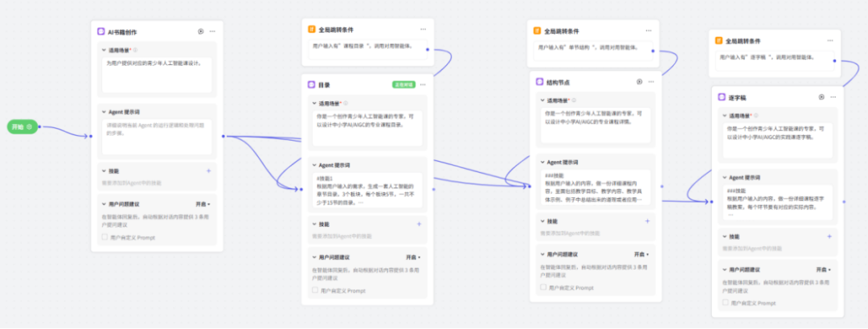
Task: Enable 用户自定义 Prompt checkbox in AI书籍创作 node
Action: point(104,237)
